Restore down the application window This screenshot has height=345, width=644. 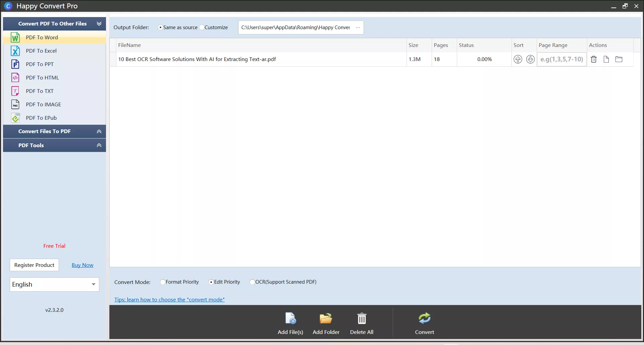[625, 6]
